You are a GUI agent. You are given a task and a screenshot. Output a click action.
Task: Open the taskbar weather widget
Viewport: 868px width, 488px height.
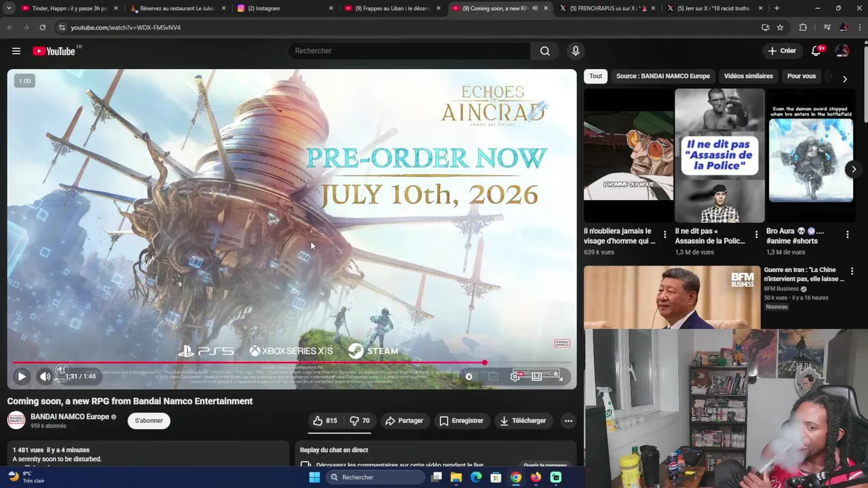pyautogui.click(x=27, y=477)
